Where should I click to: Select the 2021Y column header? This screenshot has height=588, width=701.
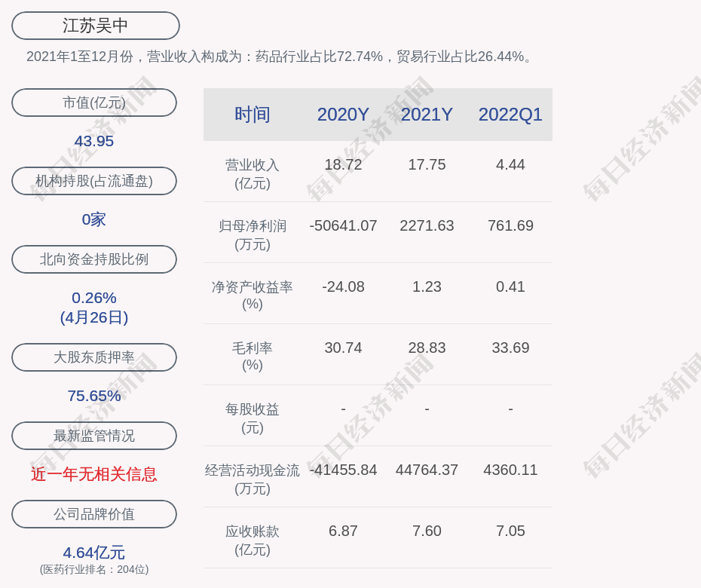click(427, 115)
